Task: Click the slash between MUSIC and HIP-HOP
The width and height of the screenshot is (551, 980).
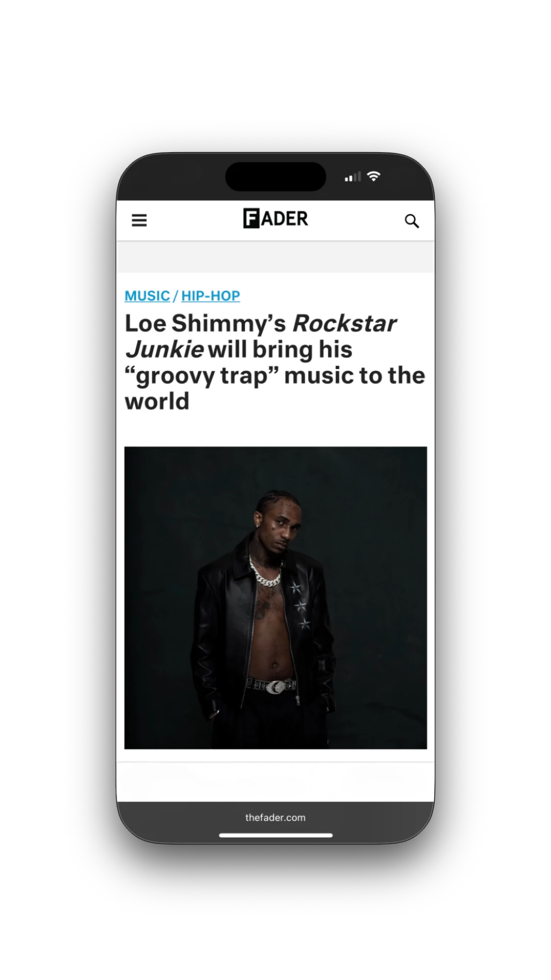Action: click(x=176, y=296)
